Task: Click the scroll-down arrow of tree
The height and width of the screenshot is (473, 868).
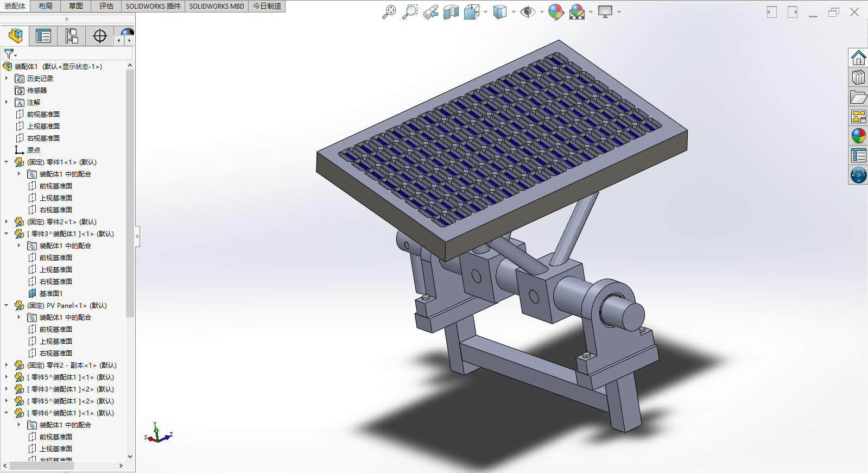Action: pyautogui.click(x=130, y=457)
